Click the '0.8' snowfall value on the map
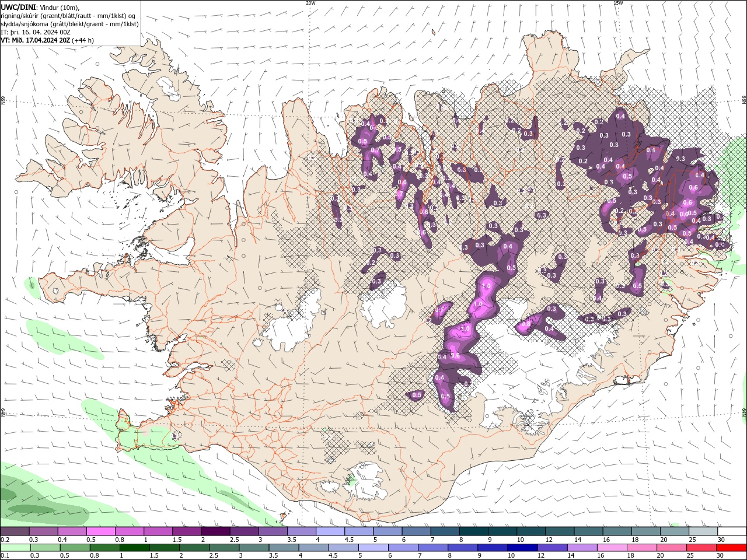This screenshot has width=747, height=560. coord(525,324)
